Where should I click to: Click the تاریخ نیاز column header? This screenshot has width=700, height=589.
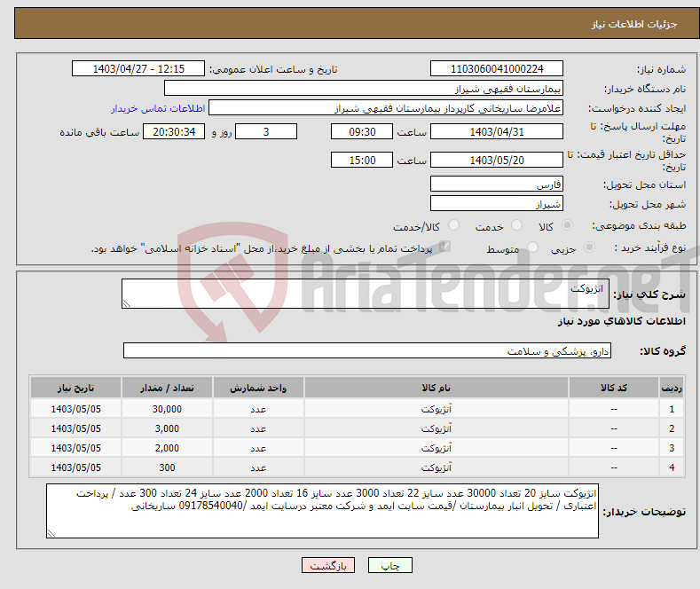(76, 388)
